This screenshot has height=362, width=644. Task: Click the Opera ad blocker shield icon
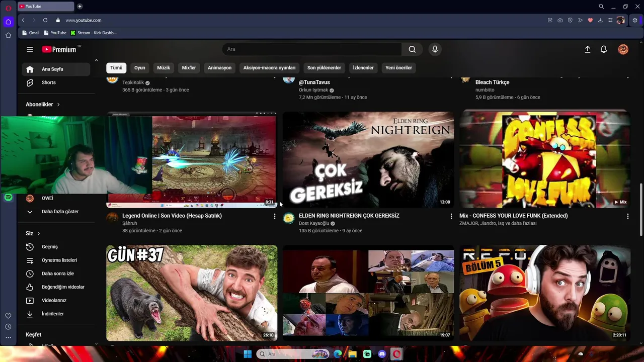pyautogui.click(x=570, y=20)
